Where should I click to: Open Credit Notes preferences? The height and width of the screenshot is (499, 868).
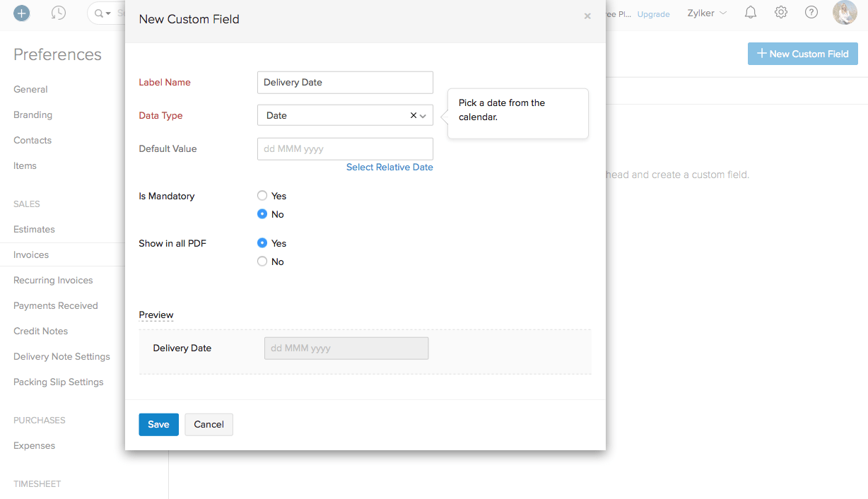click(x=41, y=331)
